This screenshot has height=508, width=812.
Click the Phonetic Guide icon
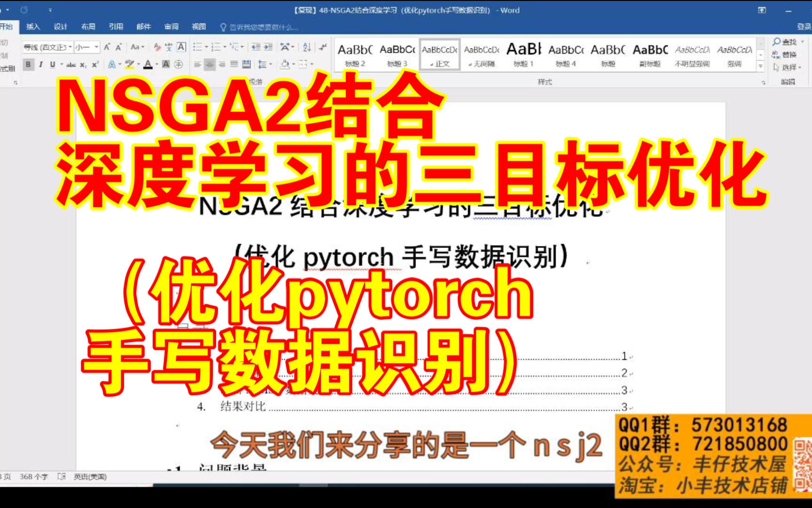[x=169, y=47]
